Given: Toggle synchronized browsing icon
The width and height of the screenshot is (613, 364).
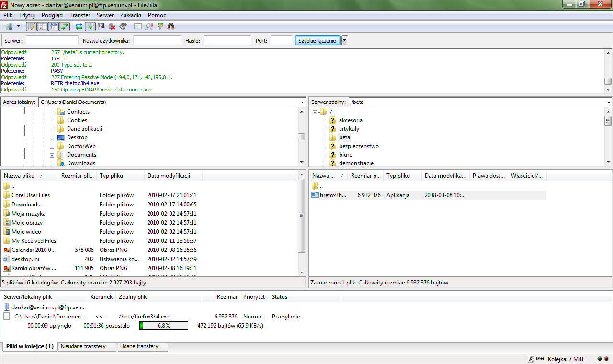Looking at the screenshot, I should (x=160, y=26).
